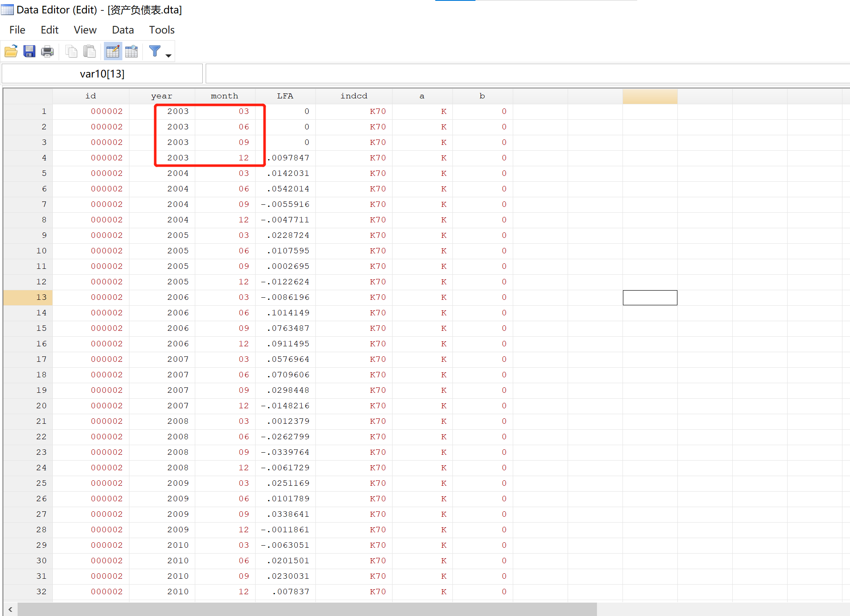Click the empty cell value input field
The height and width of the screenshot is (616, 850).
[x=527, y=74]
